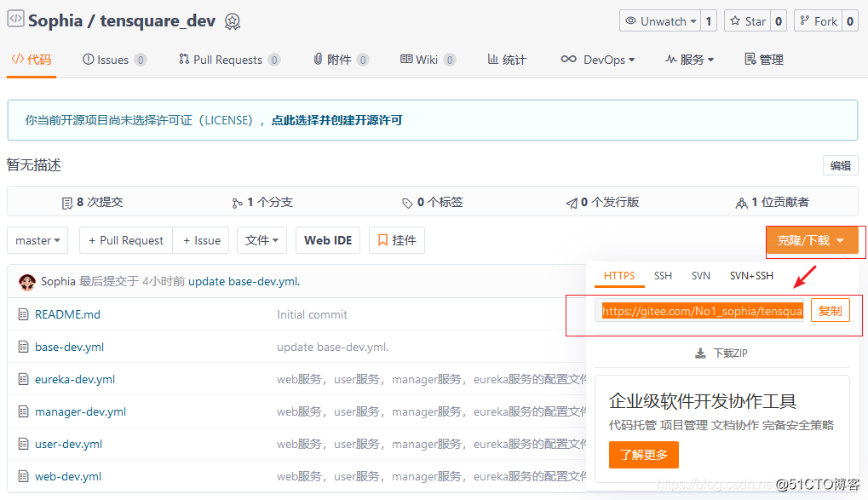Open the 管理 tab
This screenshot has height=500, width=868.
(x=764, y=60)
